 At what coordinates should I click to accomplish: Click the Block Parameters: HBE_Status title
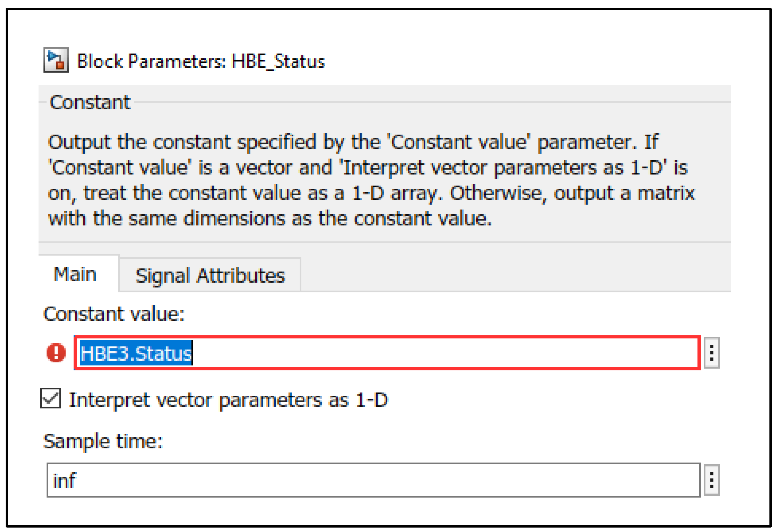pos(201,61)
